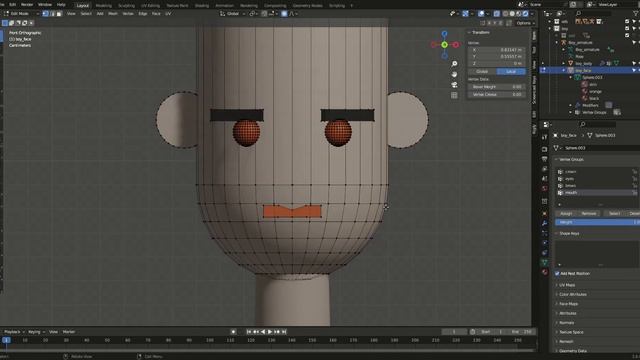Open the Mesh menu

(113, 13)
